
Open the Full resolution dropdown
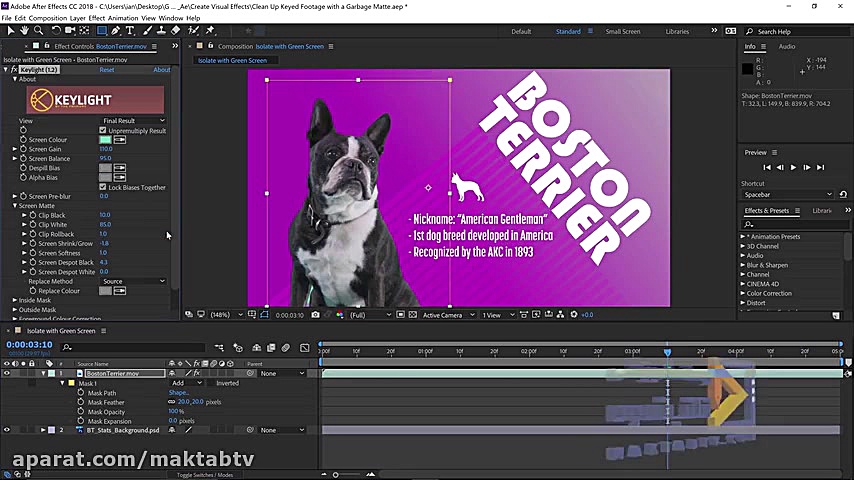tap(370, 315)
